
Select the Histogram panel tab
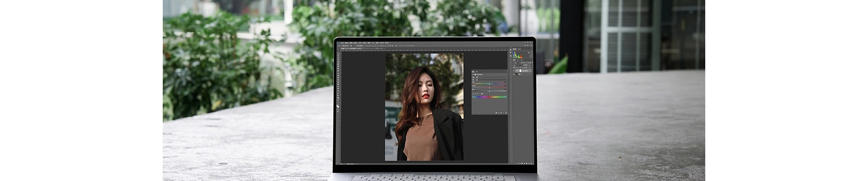pyautogui.click(x=515, y=49)
